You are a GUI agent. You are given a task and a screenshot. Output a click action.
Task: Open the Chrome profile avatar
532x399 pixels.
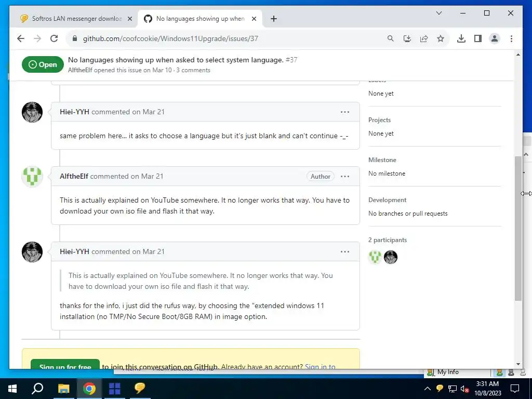point(495,38)
